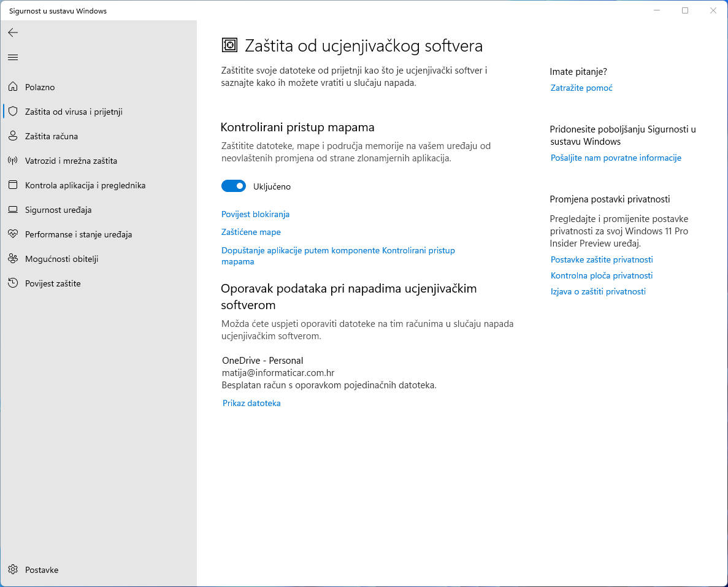Turn off Kontrolirani pristup mapama toggle
This screenshot has height=587, width=728.
pos(234,186)
